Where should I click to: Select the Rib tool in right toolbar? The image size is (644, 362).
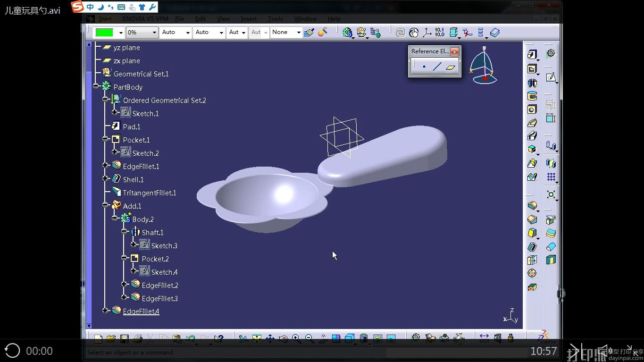click(x=532, y=123)
